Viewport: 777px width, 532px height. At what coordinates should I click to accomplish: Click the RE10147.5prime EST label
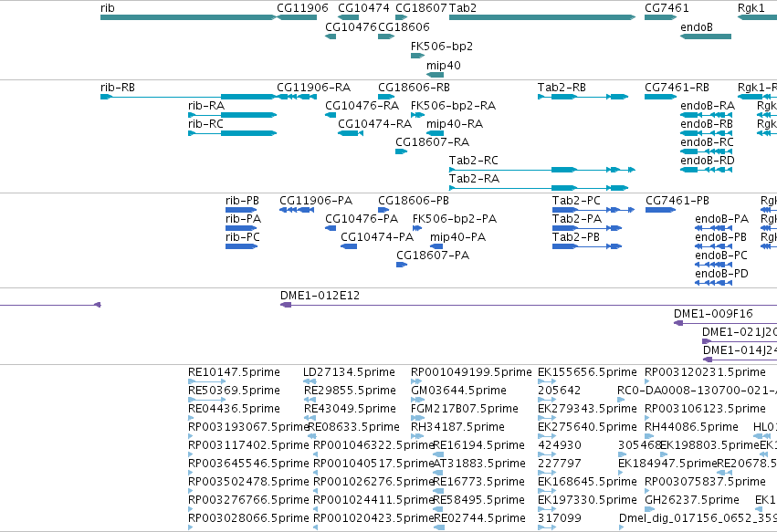click(x=234, y=372)
